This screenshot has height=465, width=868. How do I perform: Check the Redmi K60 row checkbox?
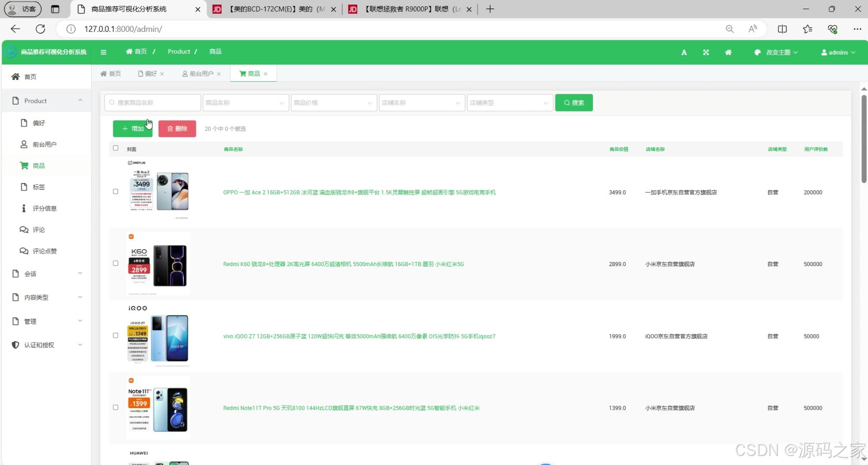pyautogui.click(x=115, y=263)
